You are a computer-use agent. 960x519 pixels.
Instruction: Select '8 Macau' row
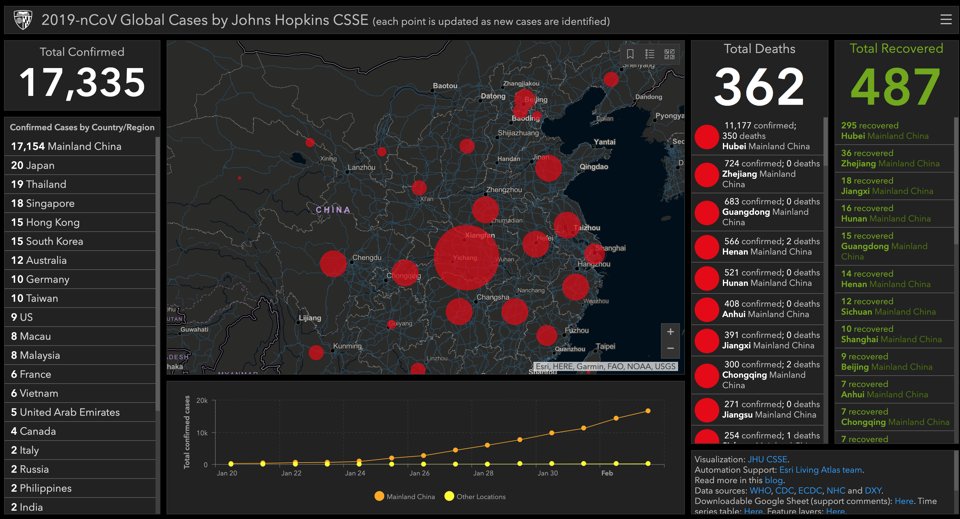pyautogui.click(x=80, y=336)
